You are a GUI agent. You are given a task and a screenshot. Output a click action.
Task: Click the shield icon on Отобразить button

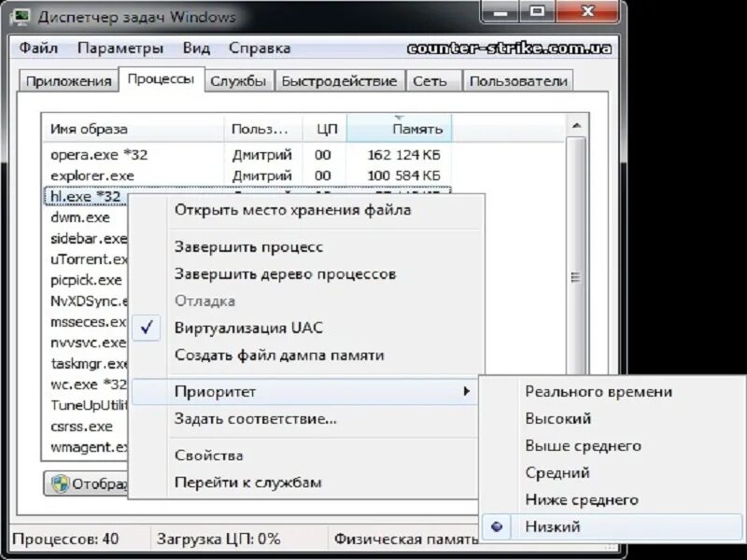click(60, 483)
